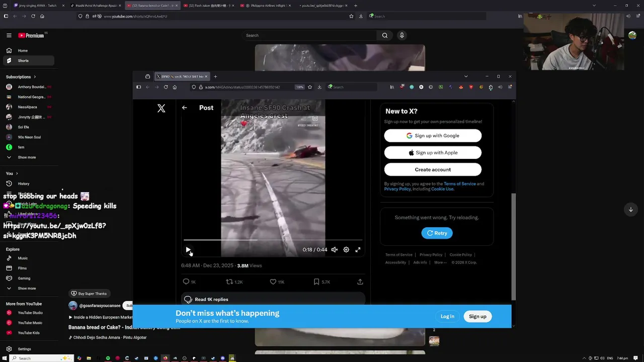
Task: Like the post with 11K likes
Action: pyautogui.click(x=277, y=282)
